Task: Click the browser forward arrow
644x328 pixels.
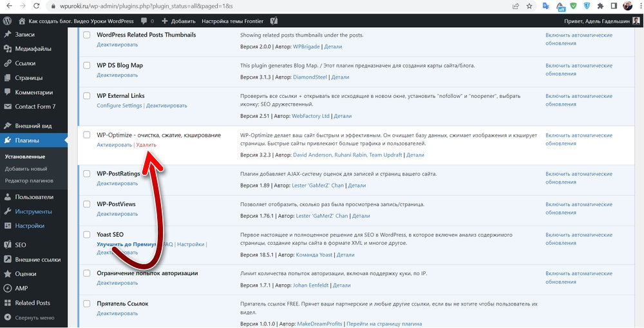Action: (x=23, y=6)
